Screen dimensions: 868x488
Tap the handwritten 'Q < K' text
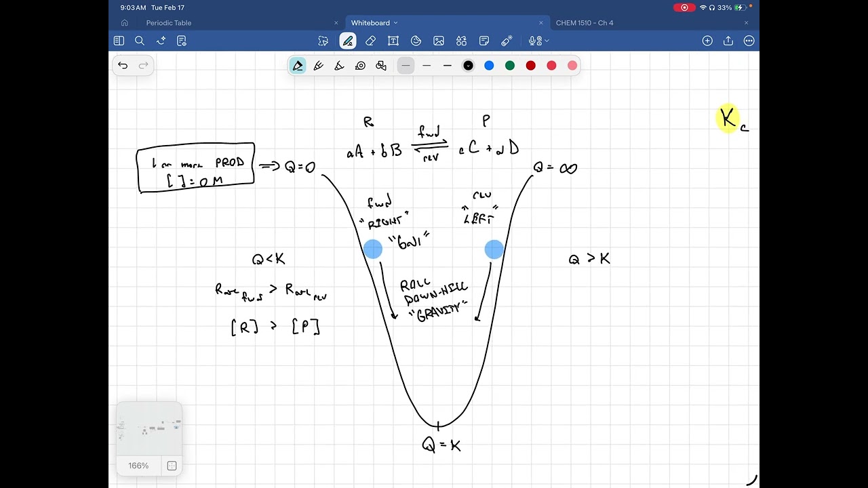tap(269, 260)
